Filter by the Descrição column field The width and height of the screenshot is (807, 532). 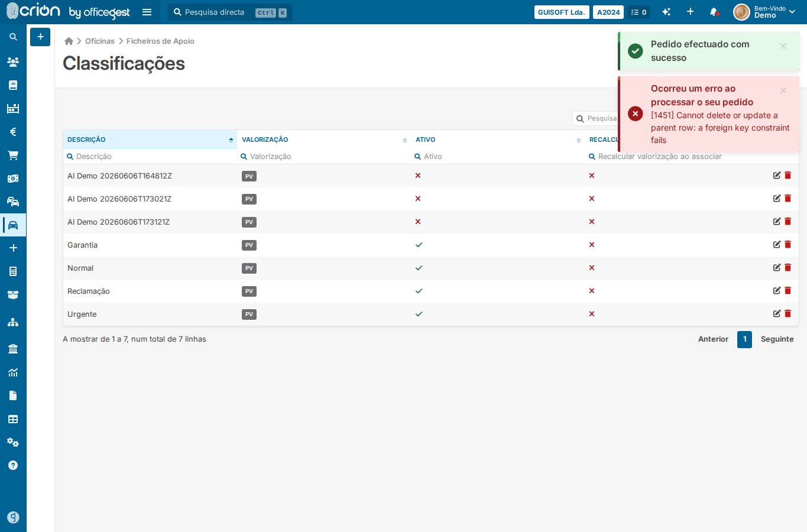click(150, 157)
